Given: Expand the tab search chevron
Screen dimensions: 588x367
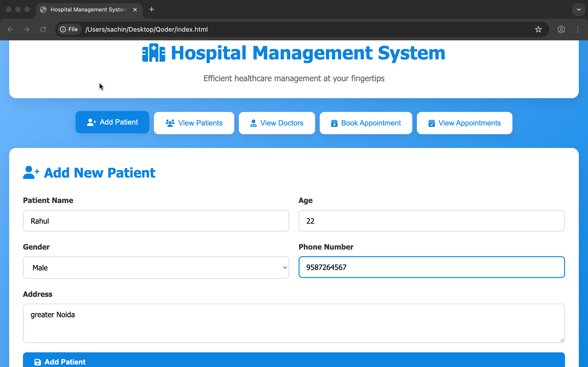Looking at the screenshot, I should point(579,9).
